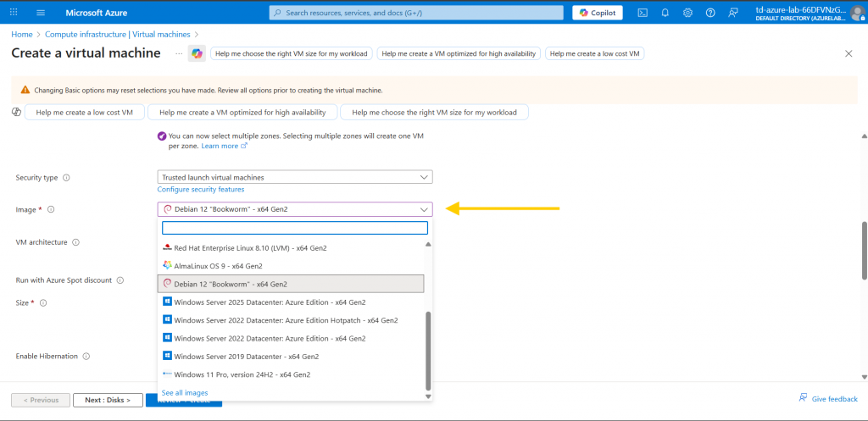Screen dimensions: 868x421
Task: Click the page vertical scrollbar thumb
Action: (865, 251)
